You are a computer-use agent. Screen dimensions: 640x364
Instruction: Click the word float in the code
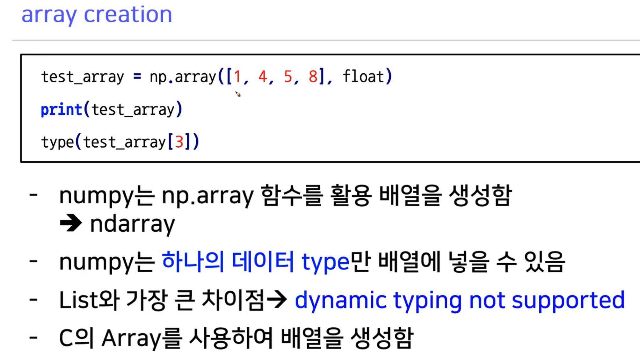click(363, 76)
